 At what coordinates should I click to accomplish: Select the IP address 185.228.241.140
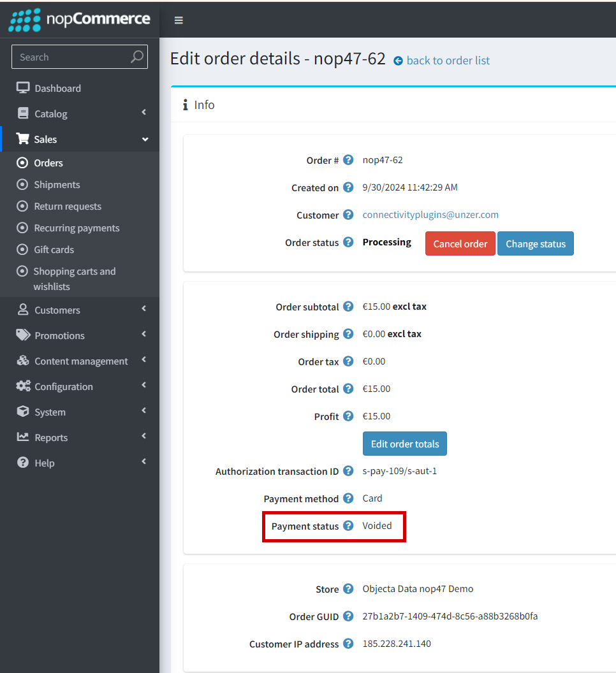397,644
